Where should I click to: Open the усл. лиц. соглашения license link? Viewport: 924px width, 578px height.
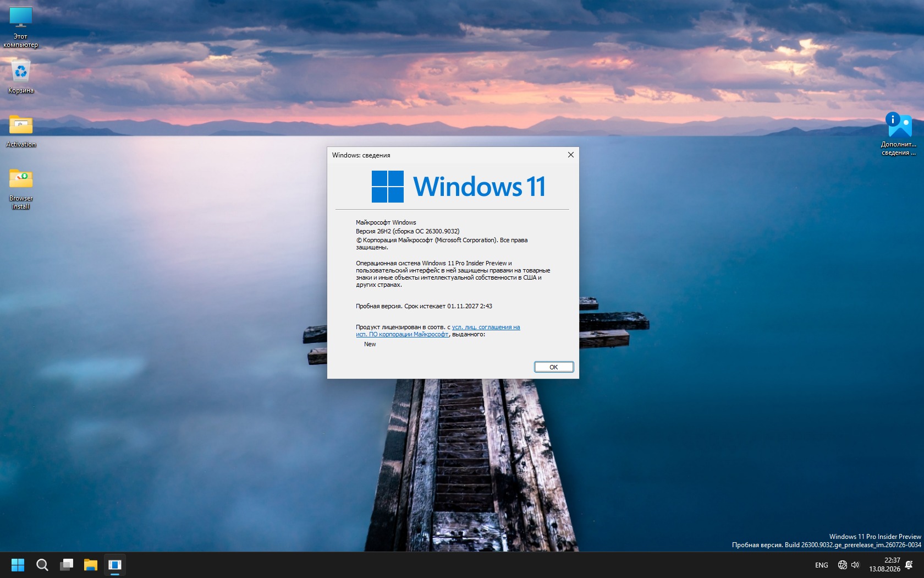(x=438, y=331)
